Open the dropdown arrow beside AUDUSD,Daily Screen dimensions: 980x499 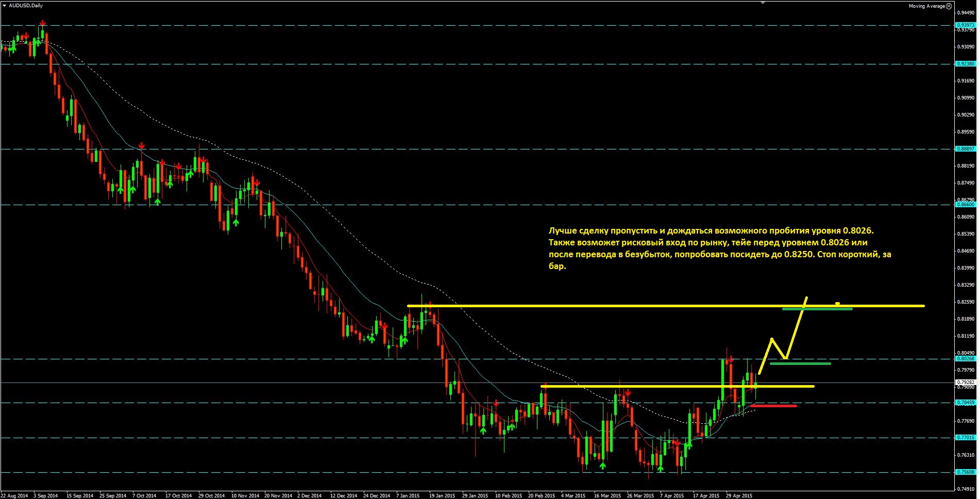point(4,6)
